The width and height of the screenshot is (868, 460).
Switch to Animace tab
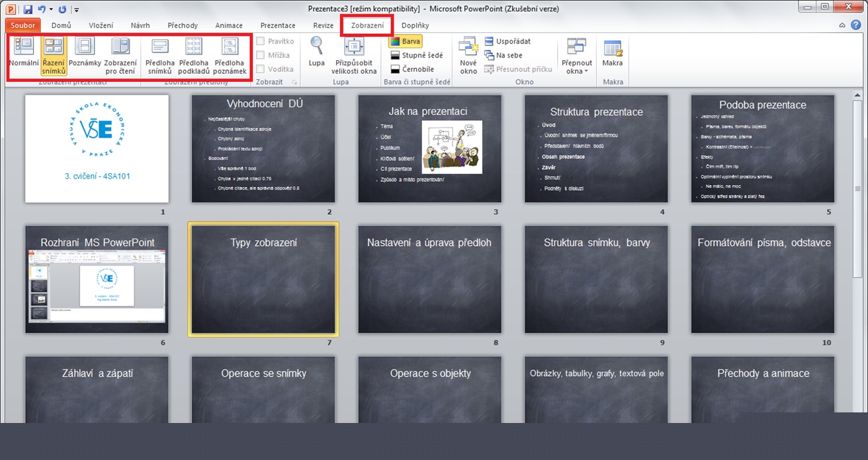(x=229, y=25)
